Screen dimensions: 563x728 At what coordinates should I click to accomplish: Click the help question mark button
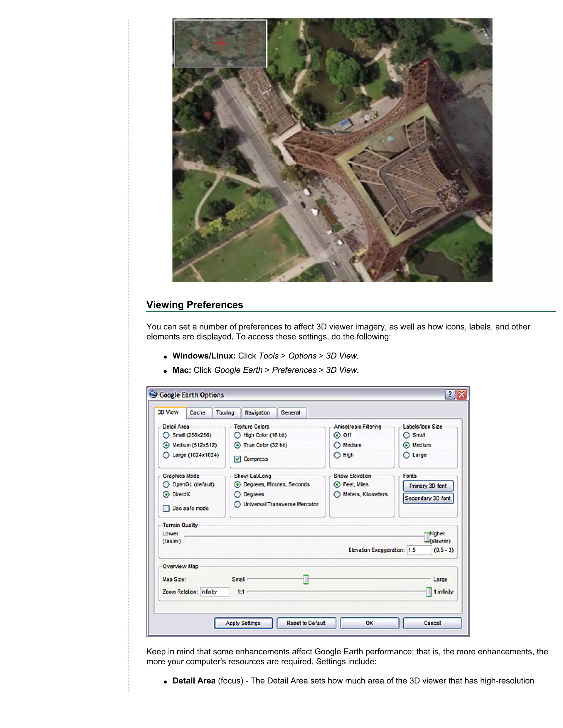450,394
